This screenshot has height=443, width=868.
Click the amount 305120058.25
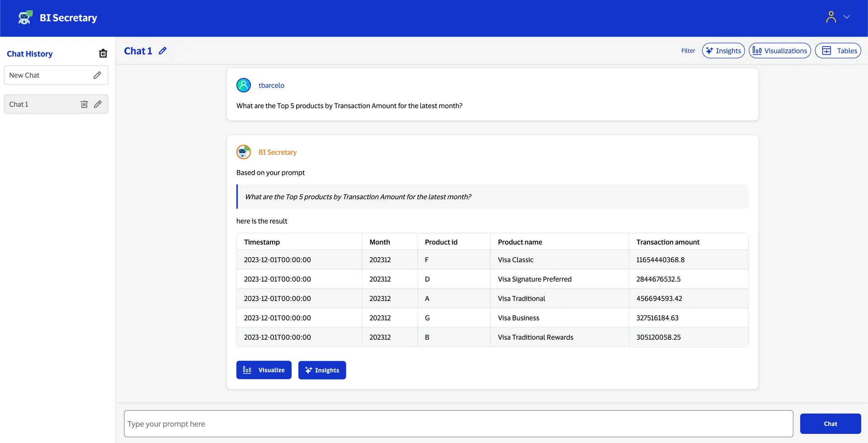[659, 337]
